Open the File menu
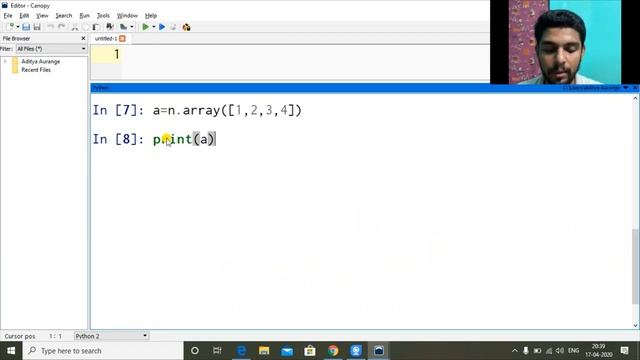Screen dimensions: 640x360 tap(8, 16)
